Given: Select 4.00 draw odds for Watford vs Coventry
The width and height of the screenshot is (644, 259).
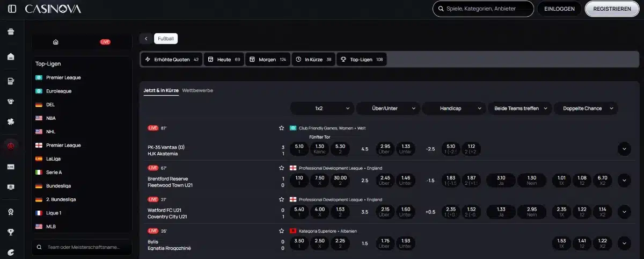Looking at the screenshot, I should (319, 212).
